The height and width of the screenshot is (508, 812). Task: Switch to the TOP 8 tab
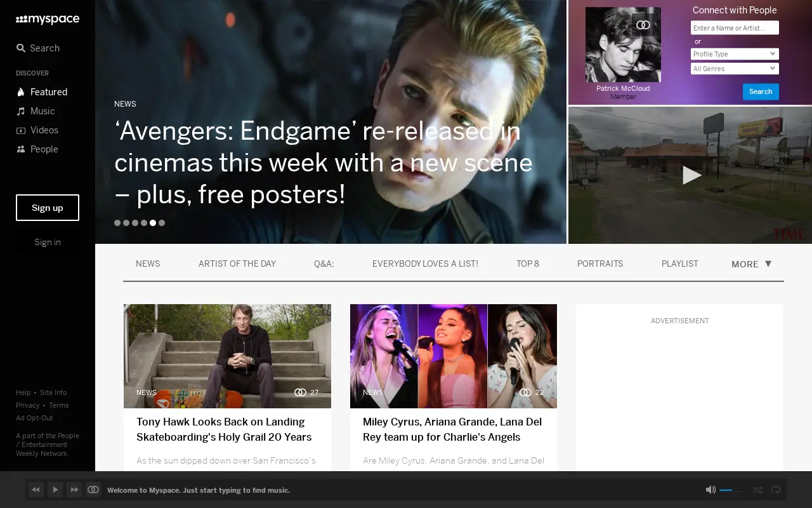528,264
